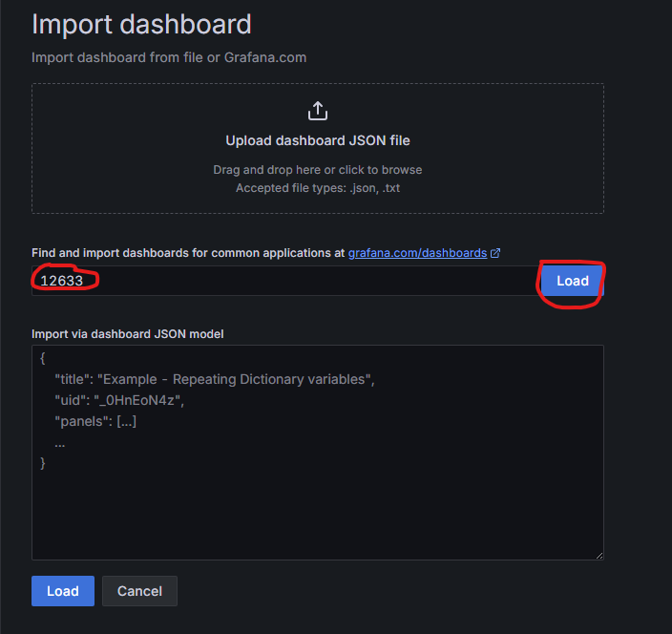Select the 'Import dashboard' page heading
Image resolution: width=672 pixels, height=634 pixels.
(x=141, y=25)
